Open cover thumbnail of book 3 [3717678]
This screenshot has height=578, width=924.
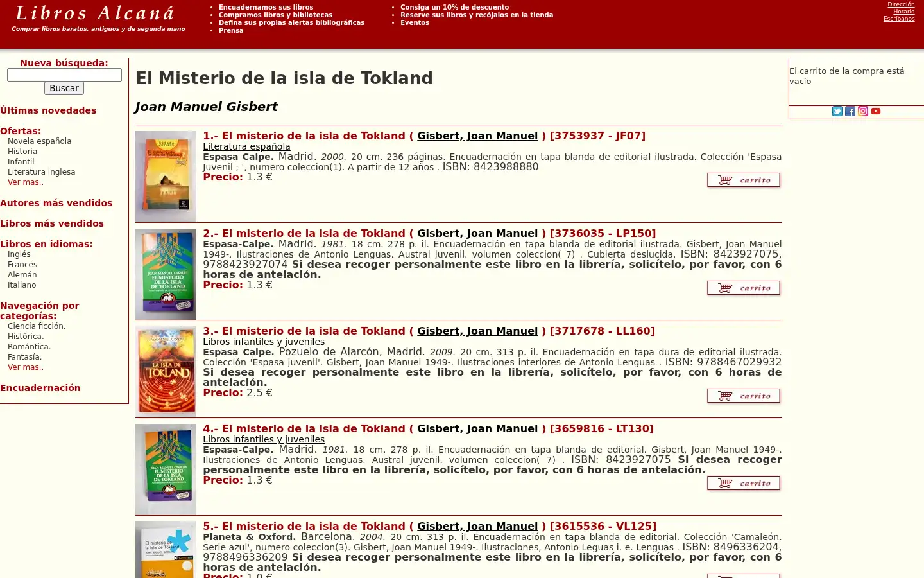tap(166, 372)
